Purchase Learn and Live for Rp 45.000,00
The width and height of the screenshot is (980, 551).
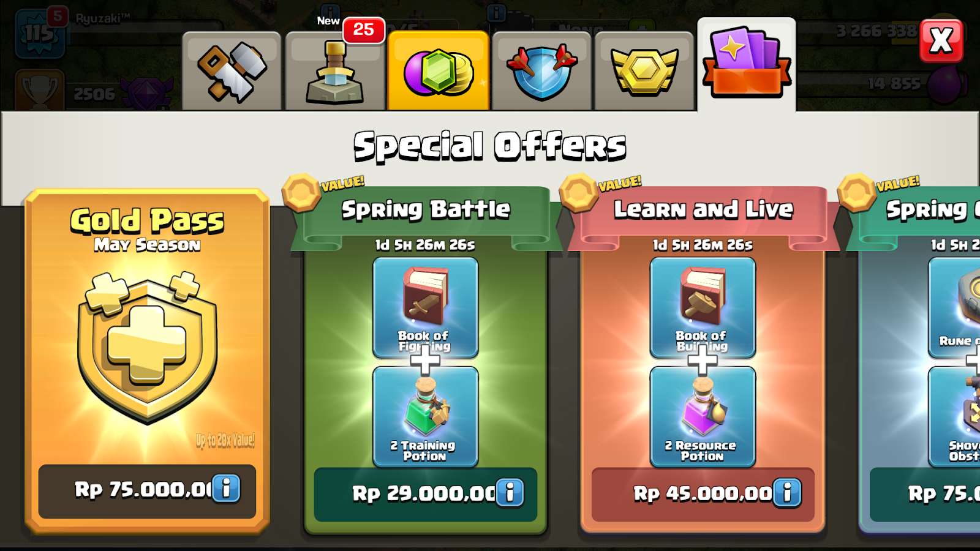pyautogui.click(x=703, y=495)
